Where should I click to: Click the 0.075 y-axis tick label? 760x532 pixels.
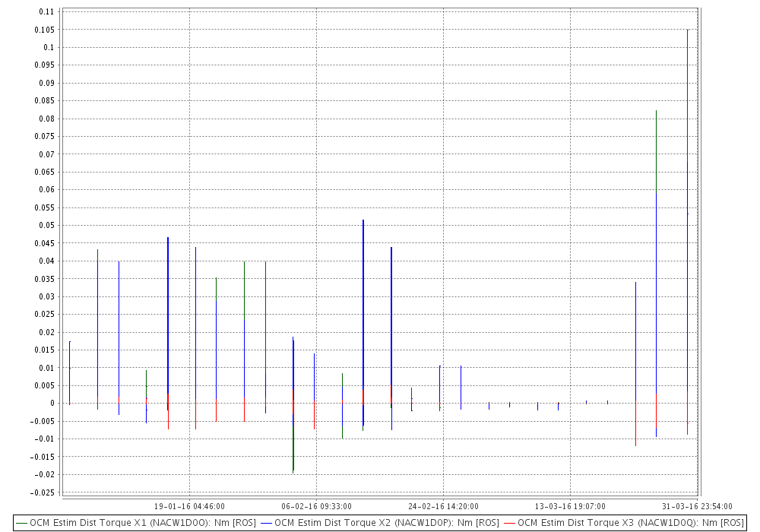pyautogui.click(x=45, y=136)
